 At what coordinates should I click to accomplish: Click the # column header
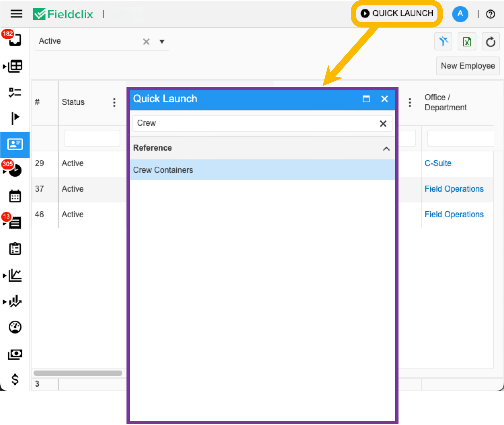coord(37,102)
